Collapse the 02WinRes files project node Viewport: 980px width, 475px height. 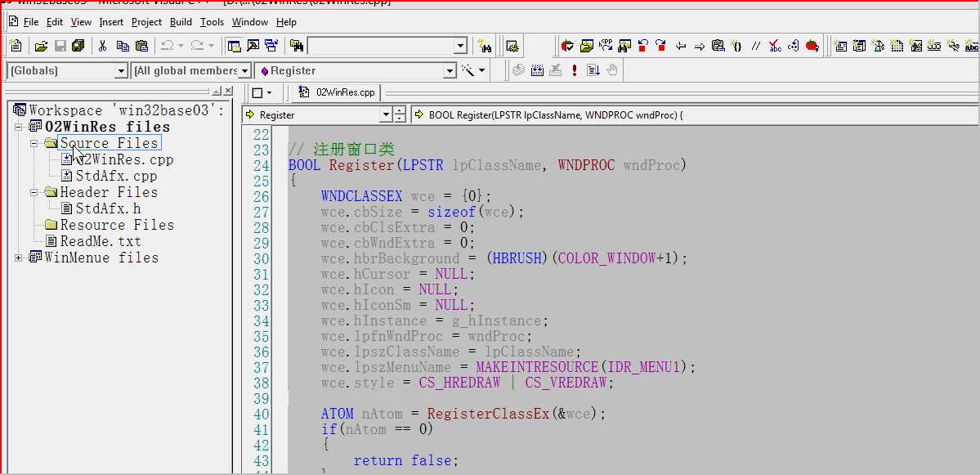click(x=18, y=127)
